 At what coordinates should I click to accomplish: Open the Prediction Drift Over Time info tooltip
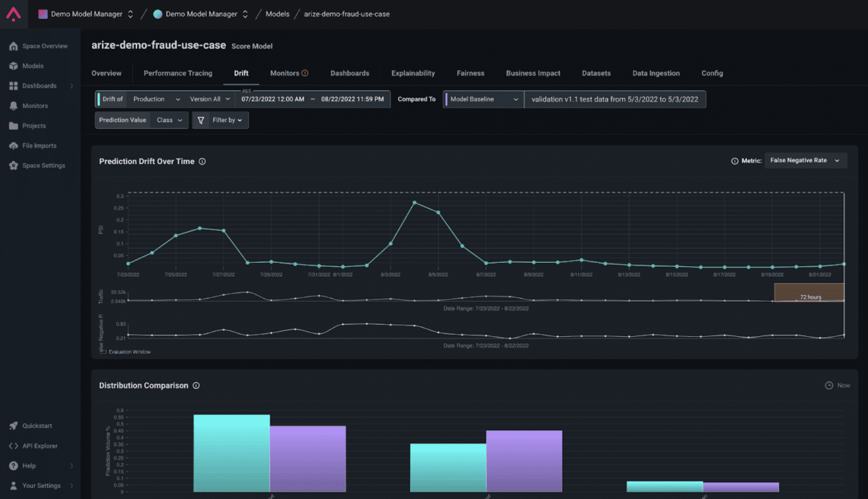[202, 161]
